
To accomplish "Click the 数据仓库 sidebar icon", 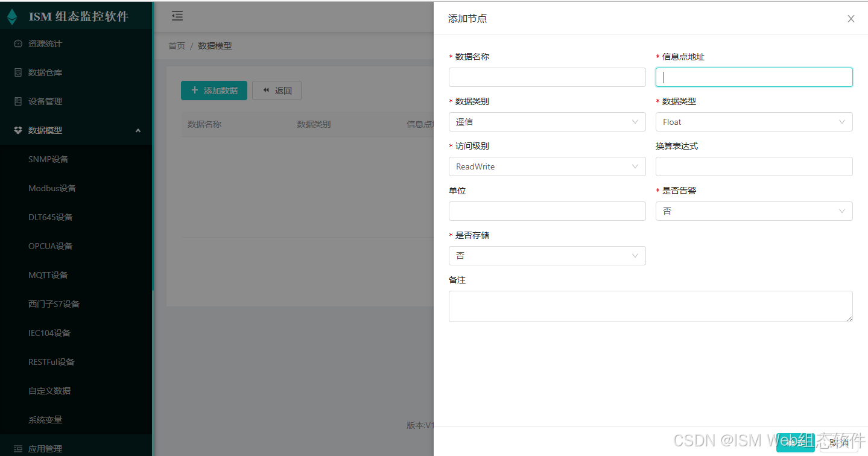I will coord(18,72).
